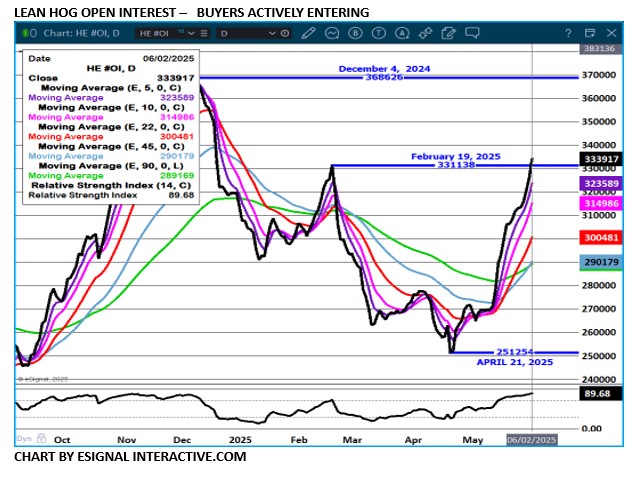Open the studies wave-line icon

pyautogui.click(x=333, y=33)
